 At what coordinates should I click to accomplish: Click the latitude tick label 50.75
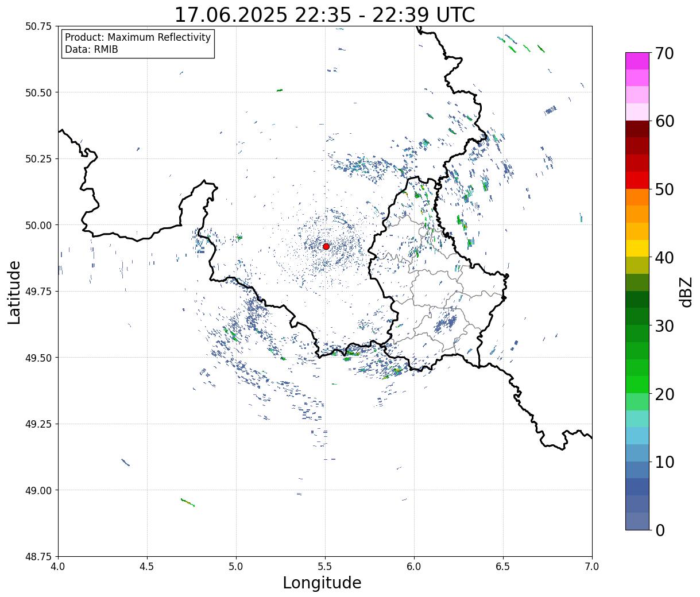pyautogui.click(x=38, y=26)
